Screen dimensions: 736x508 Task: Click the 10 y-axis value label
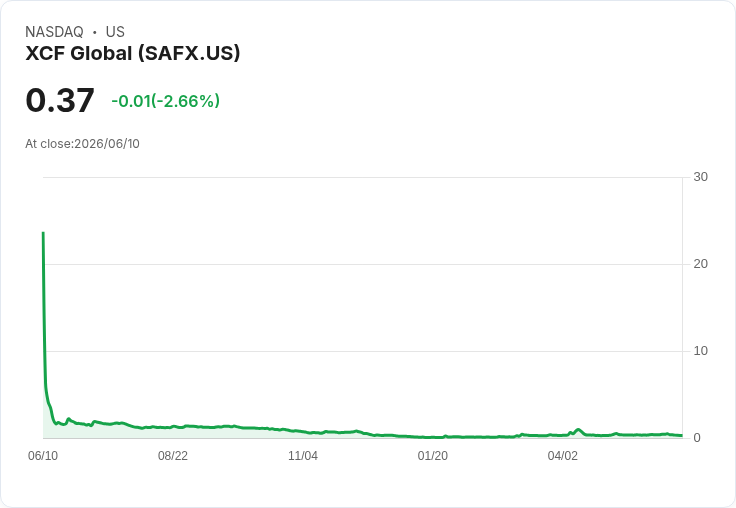(700, 351)
